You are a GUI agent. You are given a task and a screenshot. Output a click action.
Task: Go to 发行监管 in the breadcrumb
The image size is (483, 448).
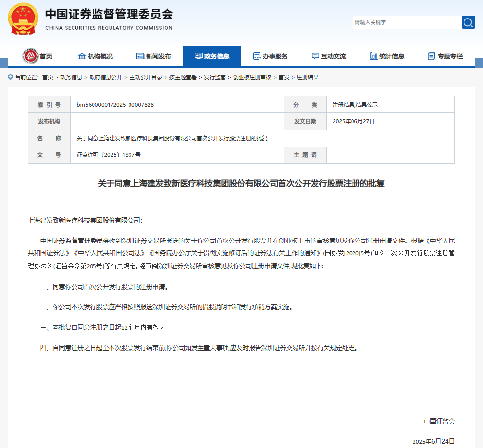click(215, 77)
